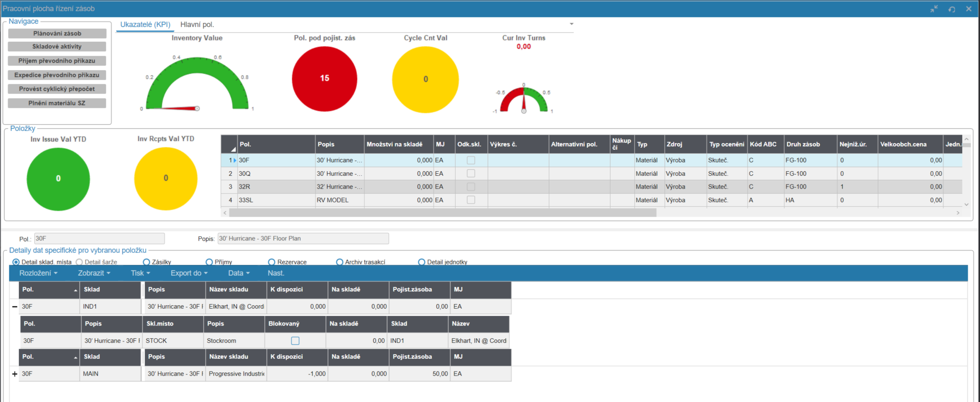
Task: Click the items grid horizontal scrollbar
Action: (x=442, y=213)
